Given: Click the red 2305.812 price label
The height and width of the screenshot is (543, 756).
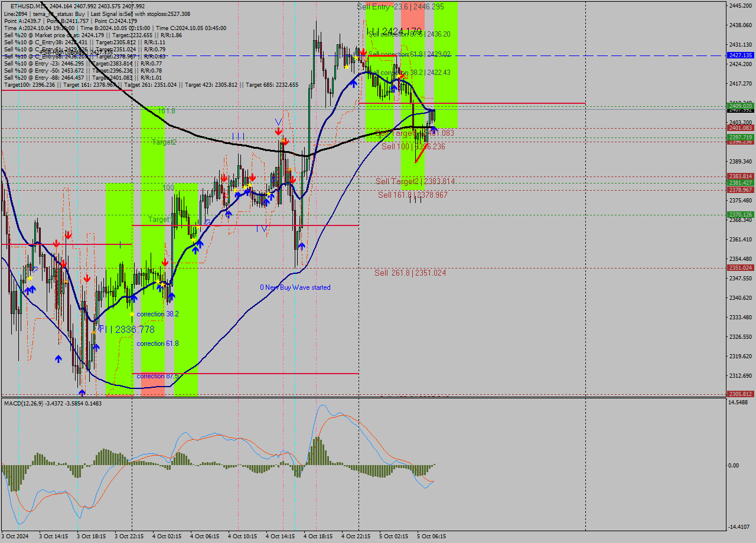Looking at the screenshot, I should (x=740, y=394).
